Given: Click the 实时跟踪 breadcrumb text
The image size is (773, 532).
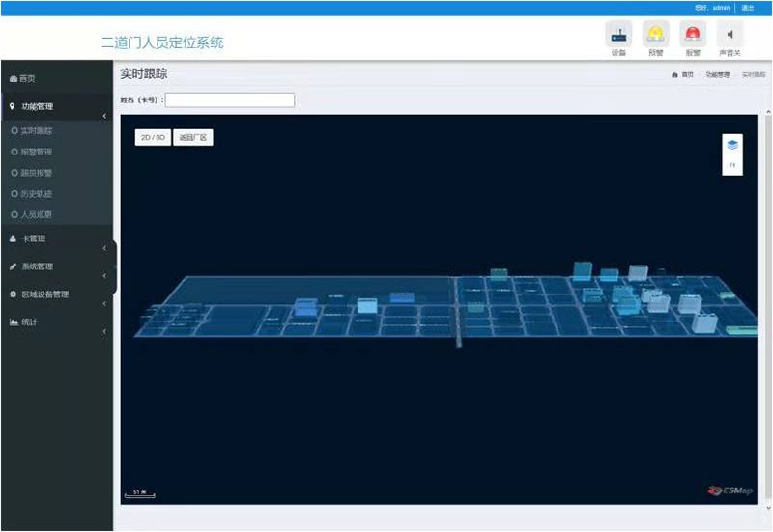Looking at the screenshot, I should [754, 75].
